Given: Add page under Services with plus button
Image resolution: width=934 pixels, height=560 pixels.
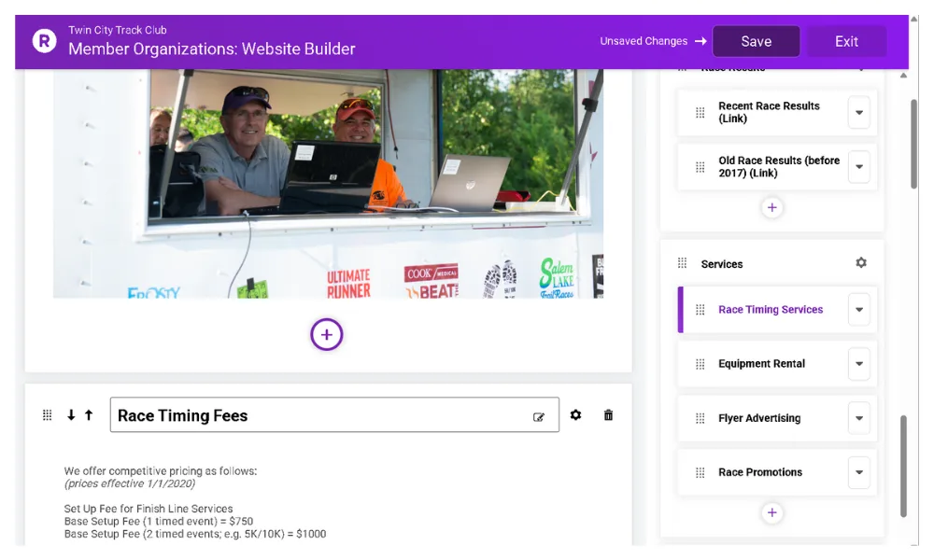Looking at the screenshot, I should 772,512.
